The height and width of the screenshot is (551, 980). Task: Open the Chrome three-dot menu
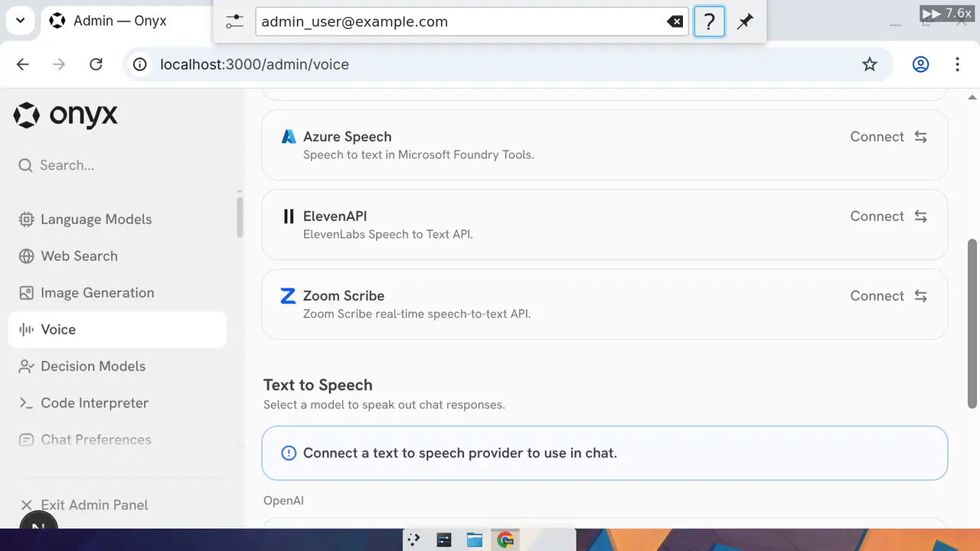click(957, 64)
